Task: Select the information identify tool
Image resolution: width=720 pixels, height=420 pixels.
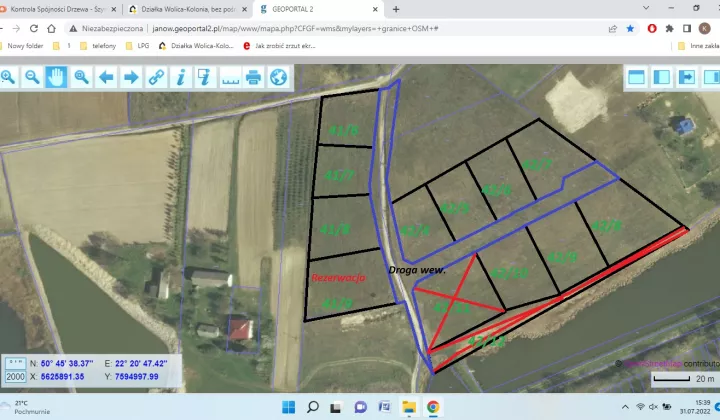Action: coord(180,77)
